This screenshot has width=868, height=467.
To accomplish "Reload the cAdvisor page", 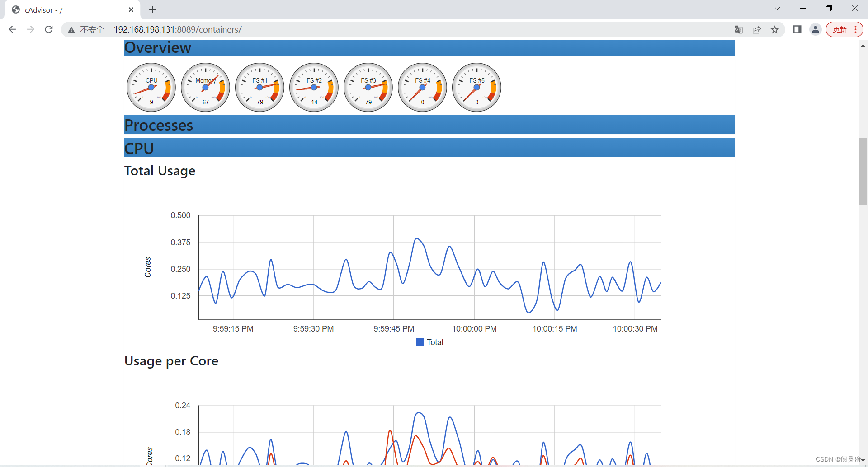I will click(49, 29).
